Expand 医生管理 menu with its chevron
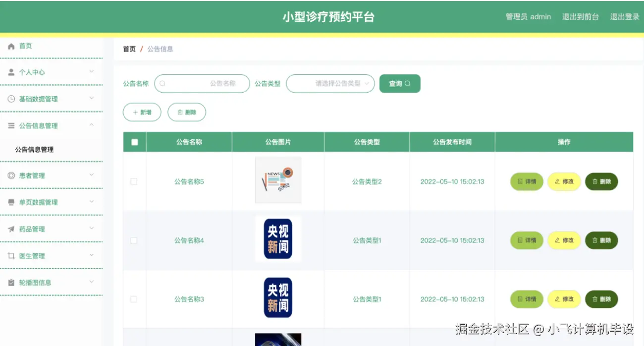The width and height of the screenshot is (644, 346). (x=92, y=255)
